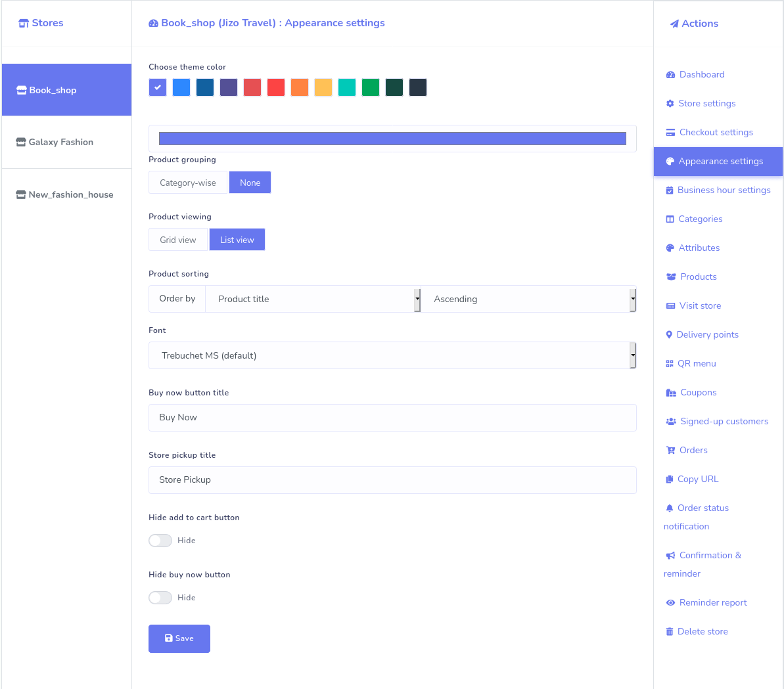Select None for product grouping
Viewport: 784px width, 689px height.
(250, 183)
